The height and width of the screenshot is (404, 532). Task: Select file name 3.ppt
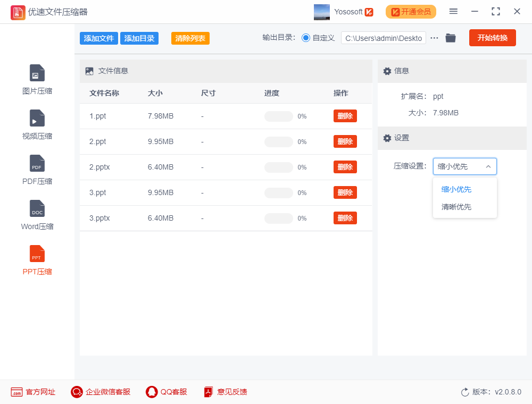98,192
